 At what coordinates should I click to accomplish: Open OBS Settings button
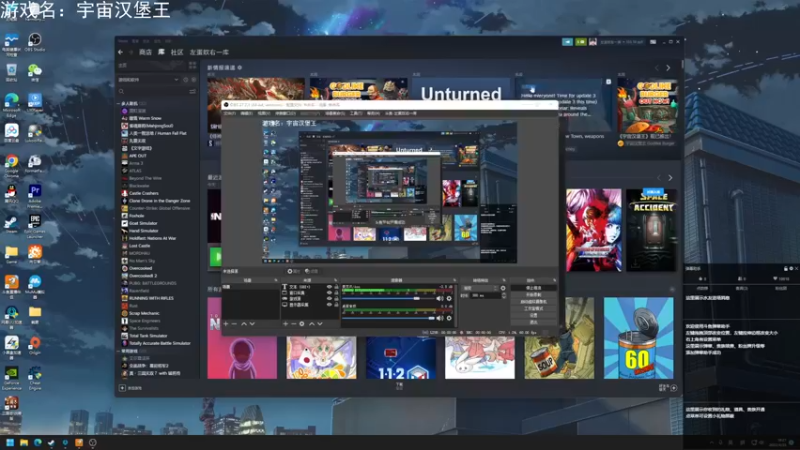[533, 315]
